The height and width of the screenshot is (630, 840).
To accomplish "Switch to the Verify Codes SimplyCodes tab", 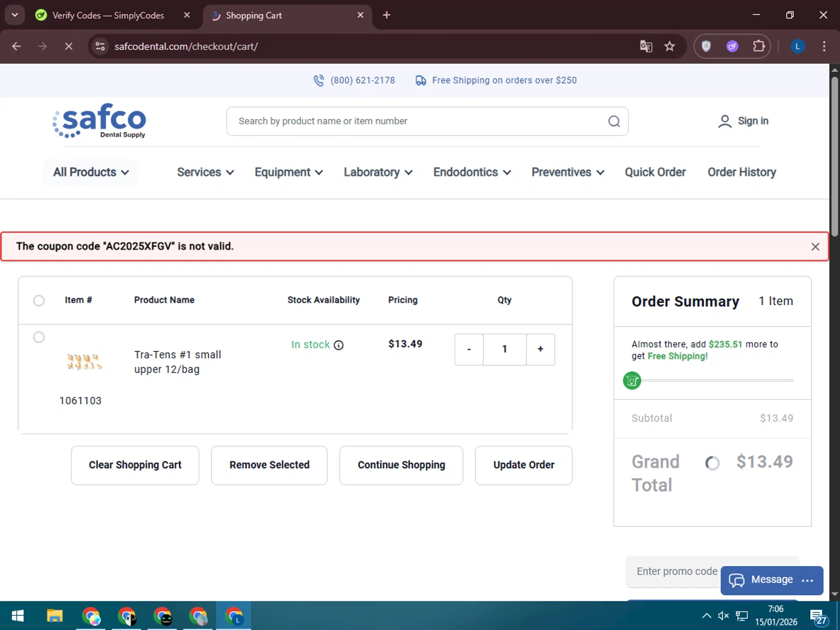I will click(108, 15).
